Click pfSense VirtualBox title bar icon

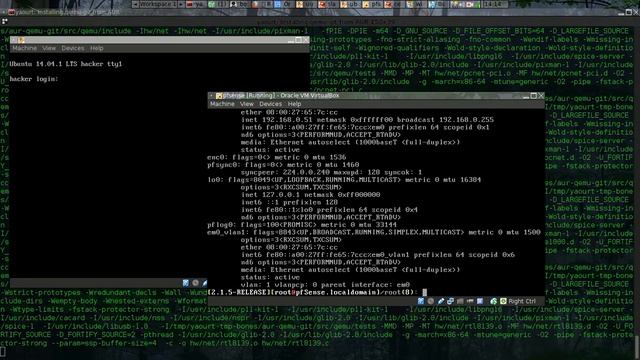pyautogui.click(x=219, y=96)
